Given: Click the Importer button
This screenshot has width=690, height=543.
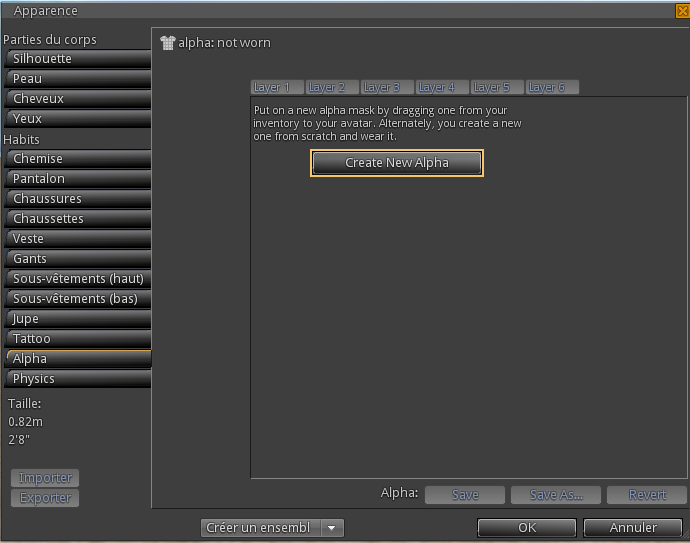Looking at the screenshot, I should pyautogui.click(x=45, y=478).
